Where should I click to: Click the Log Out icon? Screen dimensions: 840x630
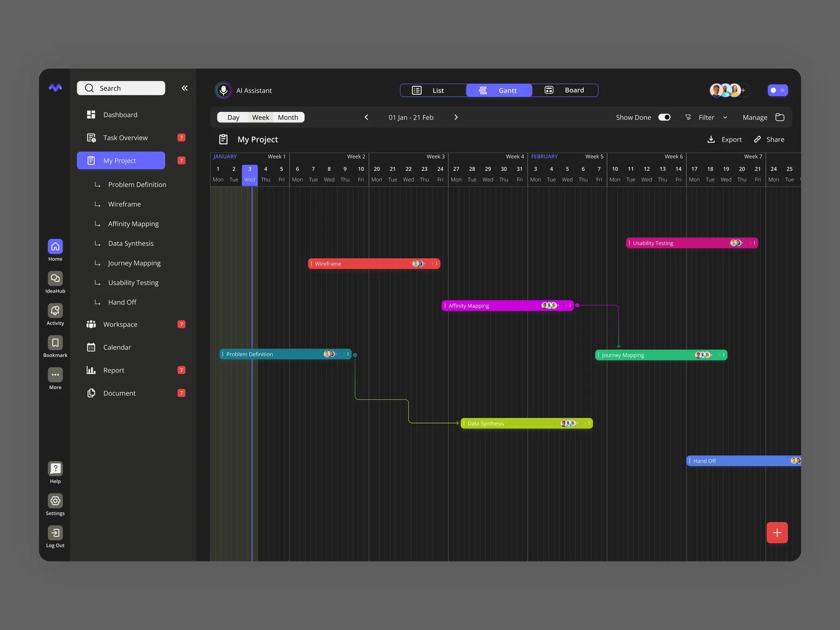pos(55,533)
